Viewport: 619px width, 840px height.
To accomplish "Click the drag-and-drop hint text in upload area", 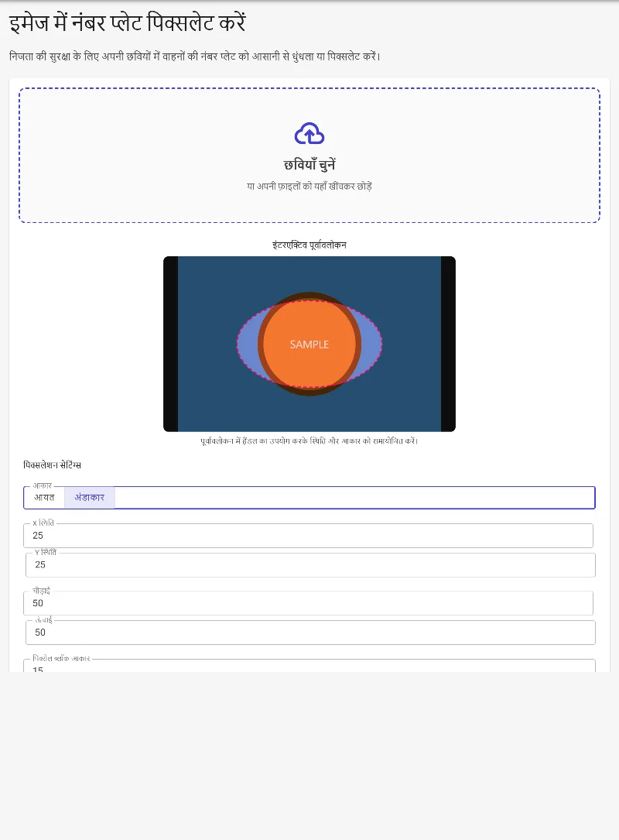I will pyautogui.click(x=309, y=187).
